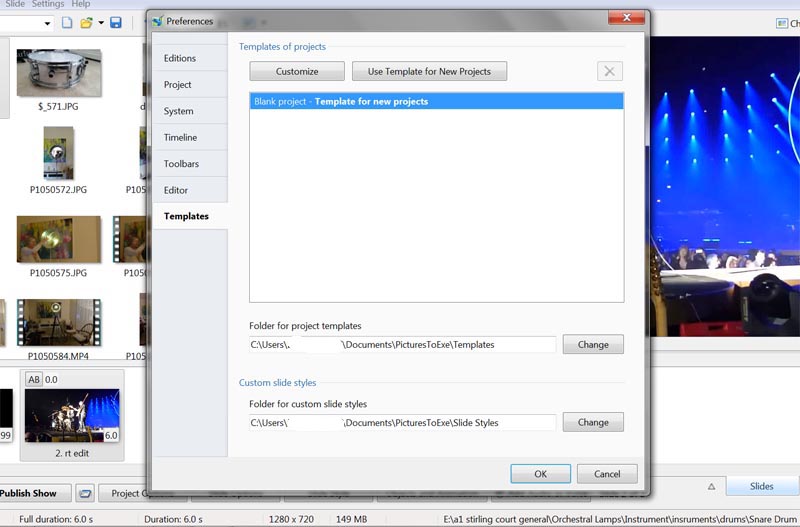This screenshot has height=527, width=800.
Task: Expand the Open project dropdown arrow
Action: pos(101,23)
